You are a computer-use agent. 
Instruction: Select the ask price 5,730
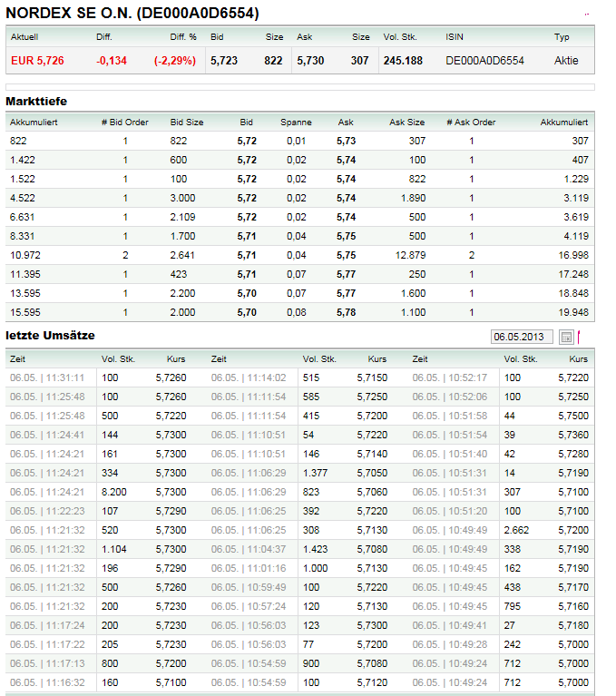point(310,61)
